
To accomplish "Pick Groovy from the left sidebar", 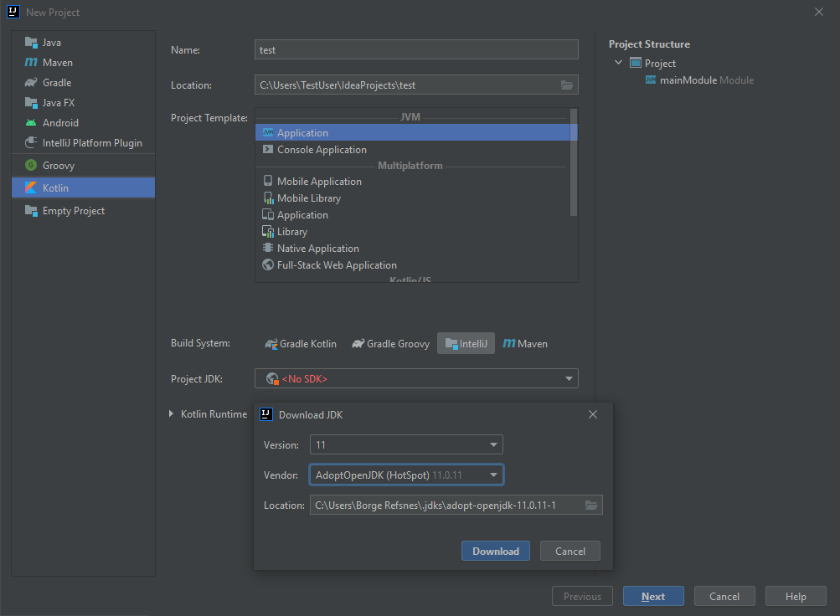I will [x=59, y=166].
